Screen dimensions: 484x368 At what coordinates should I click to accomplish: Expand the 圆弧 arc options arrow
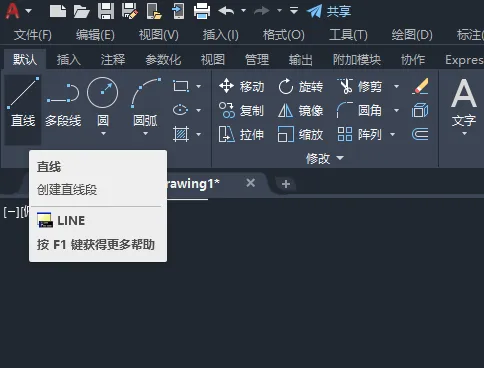tap(146, 134)
